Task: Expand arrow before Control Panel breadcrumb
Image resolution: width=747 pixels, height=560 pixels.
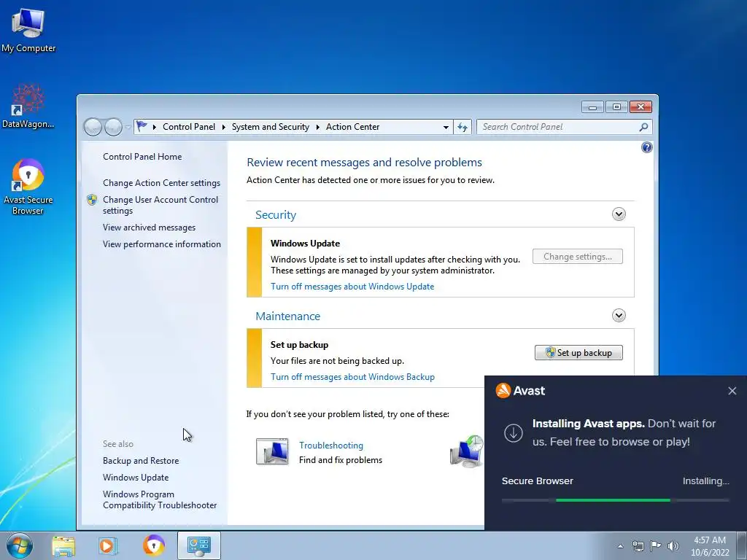Action: 155,127
